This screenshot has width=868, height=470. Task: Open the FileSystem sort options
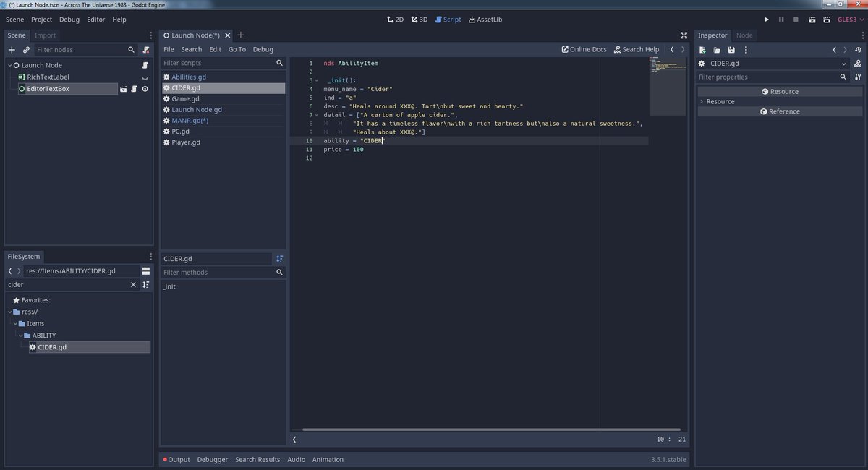146,285
